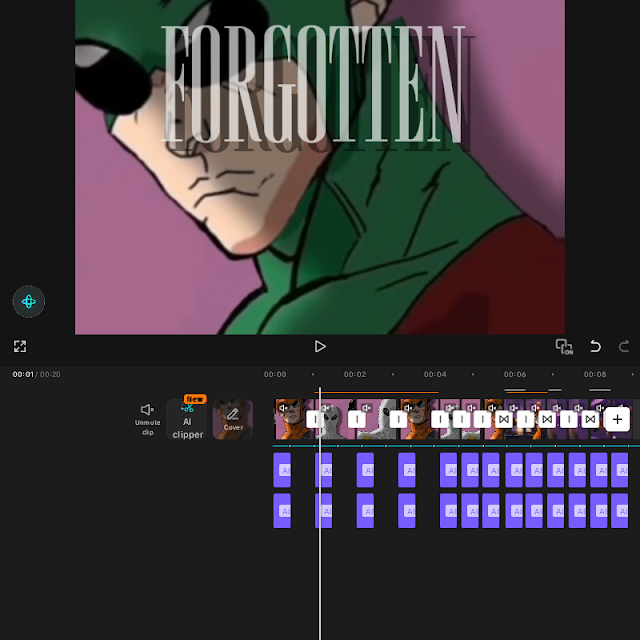Open transition button between third and fourth clips
Screen dimensions: 640x640
[x=398, y=419]
